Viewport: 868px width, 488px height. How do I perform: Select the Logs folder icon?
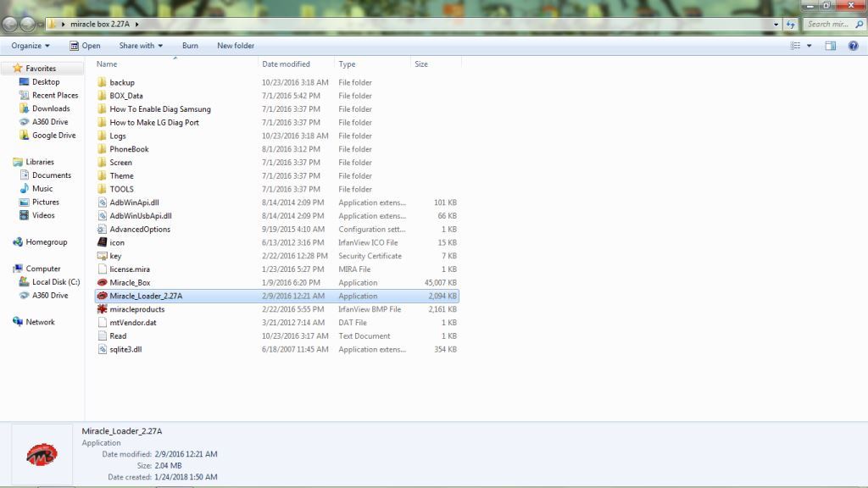pyautogui.click(x=102, y=136)
